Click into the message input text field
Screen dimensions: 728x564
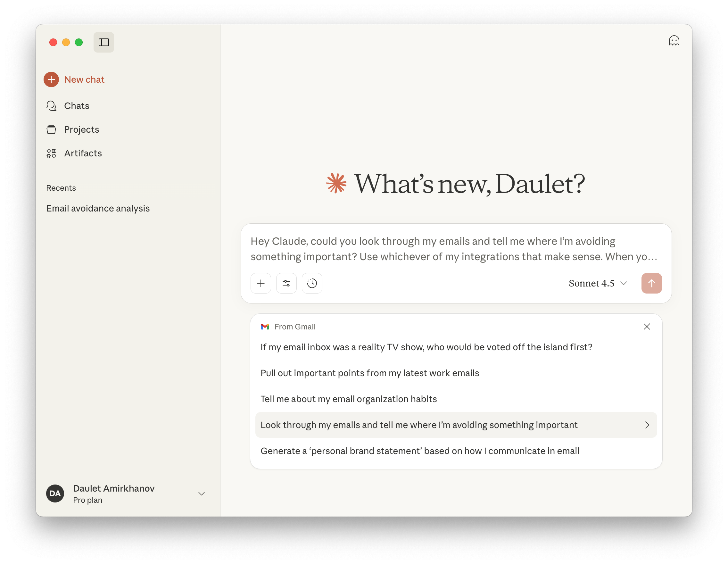(x=453, y=249)
